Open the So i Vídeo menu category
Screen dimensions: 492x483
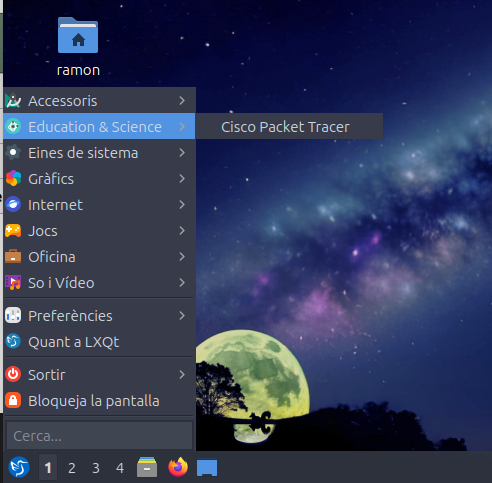pyautogui.click(x=99, y=283)
